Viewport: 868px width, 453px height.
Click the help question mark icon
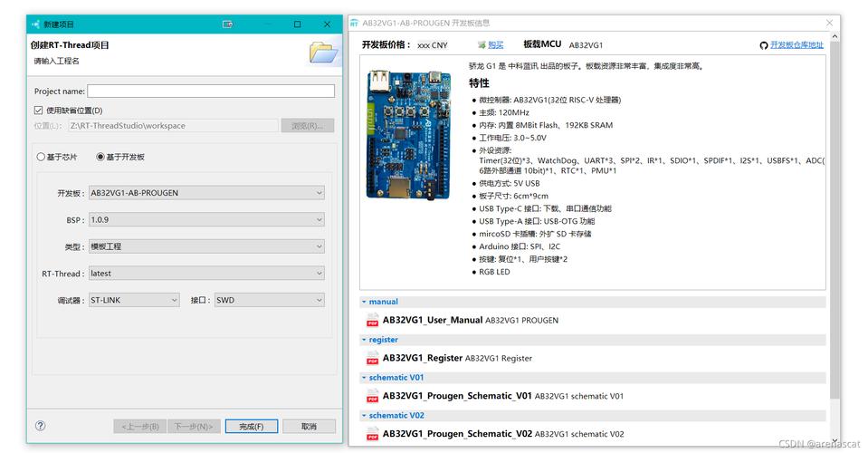[x=41, y=425]
